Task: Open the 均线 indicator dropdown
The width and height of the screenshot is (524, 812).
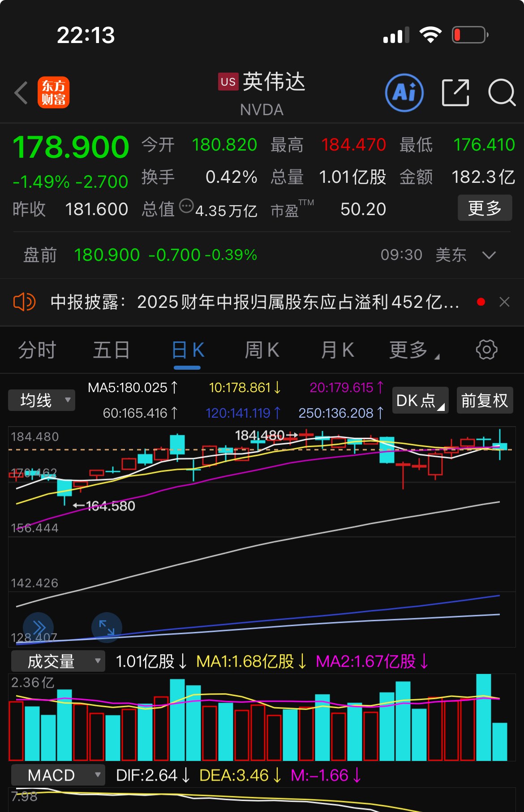Action: click(x=42, y=400)
